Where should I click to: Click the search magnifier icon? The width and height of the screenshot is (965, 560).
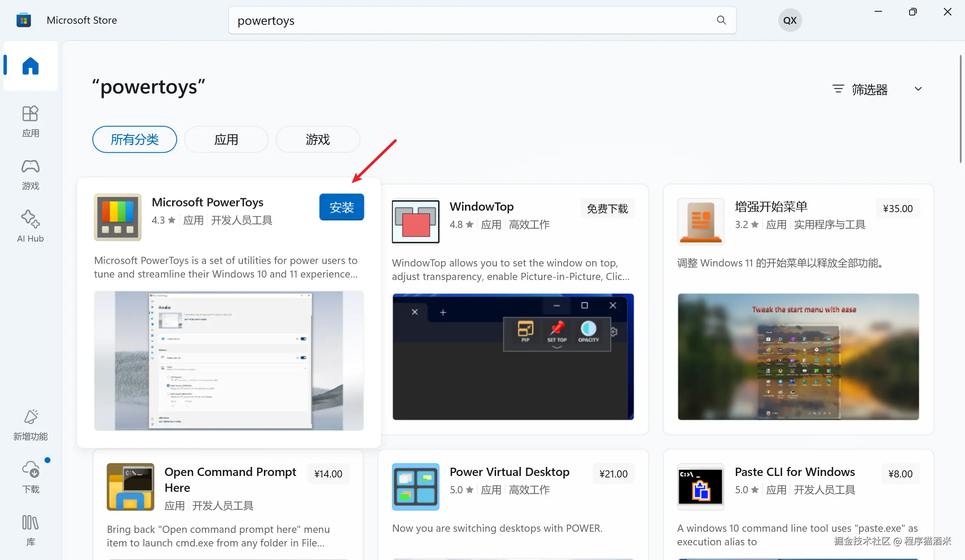[x=721, y=20]
